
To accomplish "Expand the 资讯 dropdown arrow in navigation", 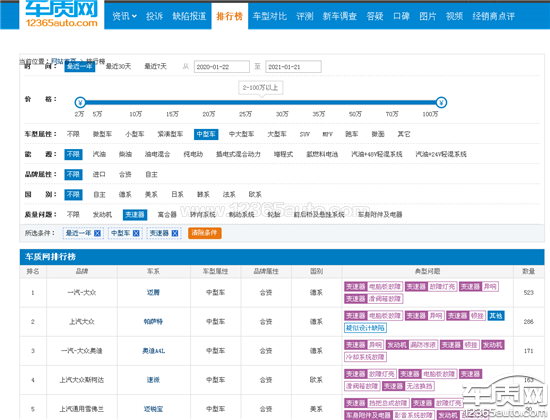I will point(134,16).
